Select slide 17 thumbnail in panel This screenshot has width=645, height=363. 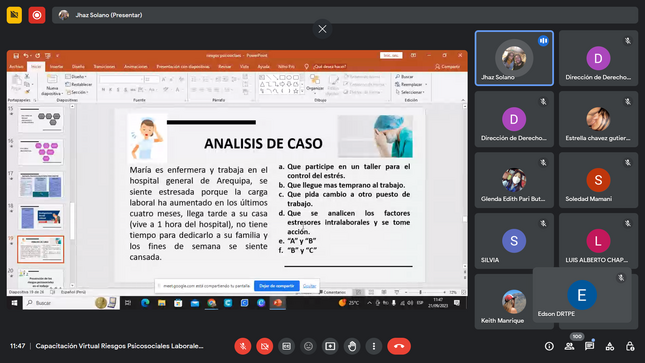pyautogui.click(x=41, y=185)
